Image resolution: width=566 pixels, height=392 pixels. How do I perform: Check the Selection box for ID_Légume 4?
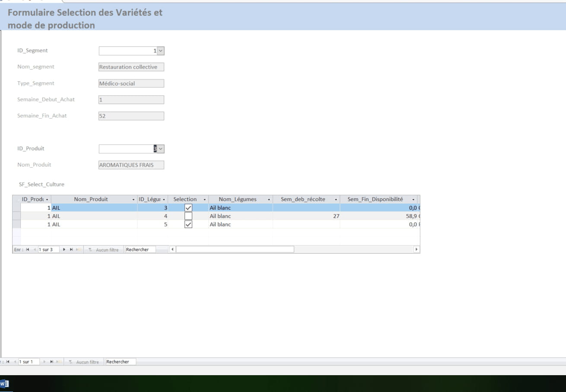click(188, 216)
